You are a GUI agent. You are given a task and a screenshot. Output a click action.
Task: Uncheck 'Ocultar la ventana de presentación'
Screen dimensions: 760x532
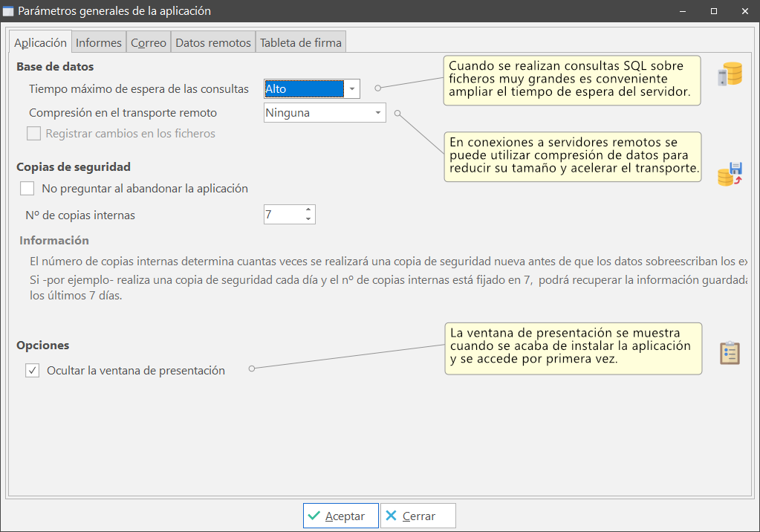(x=33, y=370)
